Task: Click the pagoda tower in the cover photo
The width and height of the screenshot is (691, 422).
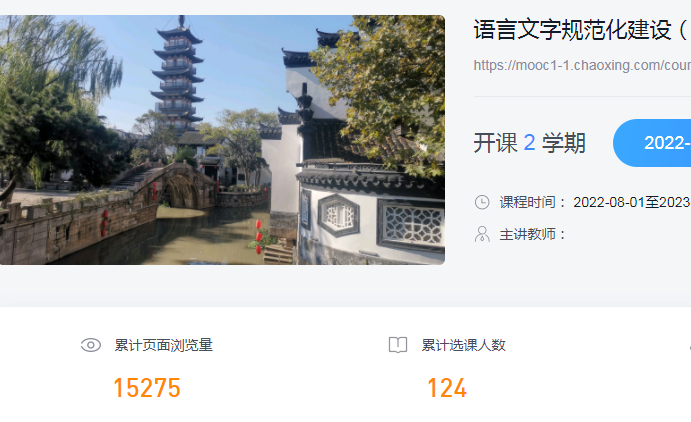Action: pos(178,75)
